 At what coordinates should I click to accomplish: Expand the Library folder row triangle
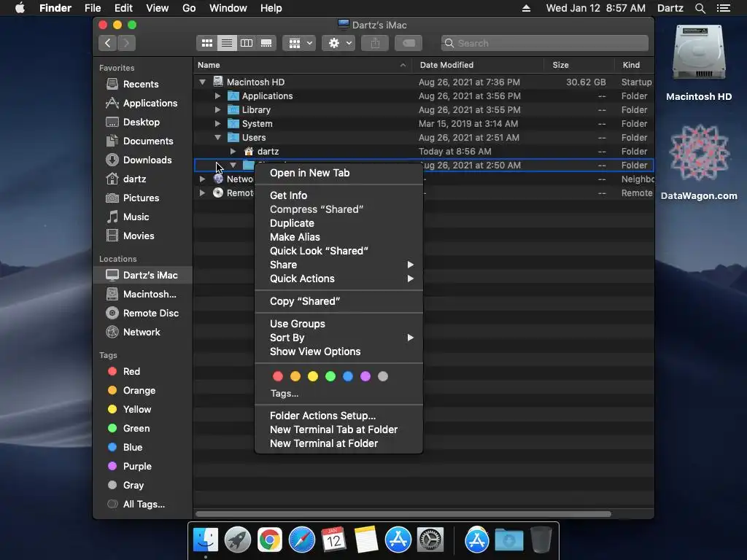(217, 109)
